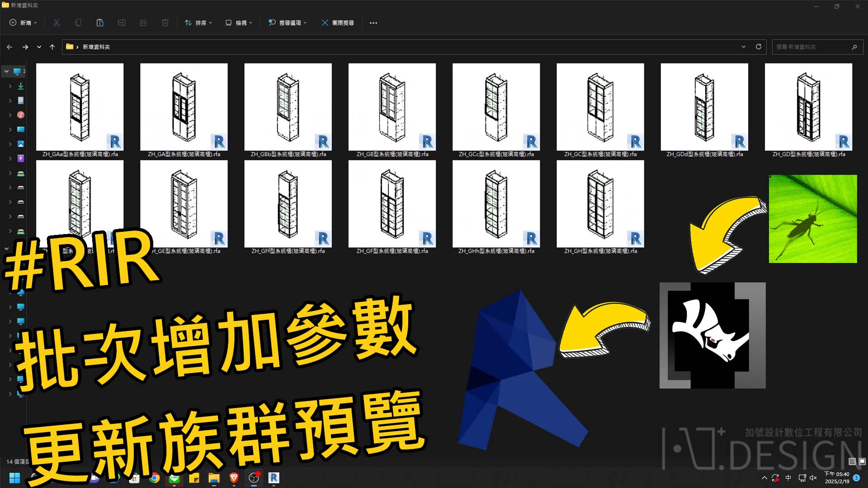Switch to large thumbnails view in status bar
Viewport: 868px width, 488px height.
click(862, 461)
